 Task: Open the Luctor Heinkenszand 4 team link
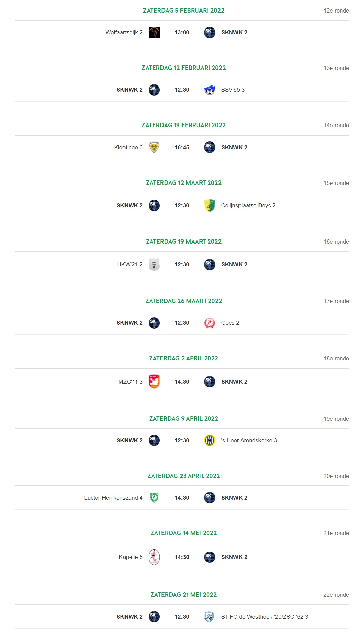tap(113, 498)
